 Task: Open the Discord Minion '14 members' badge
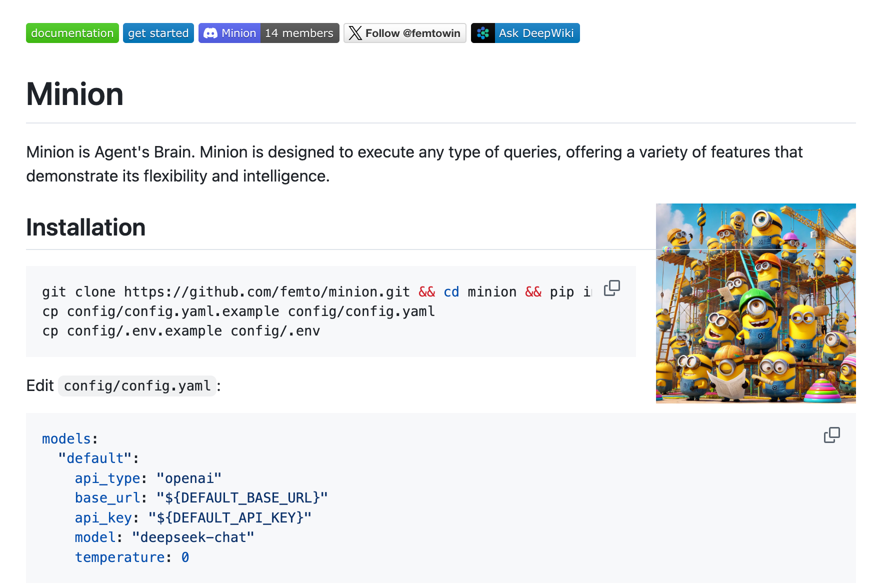(x=269, y=33)
